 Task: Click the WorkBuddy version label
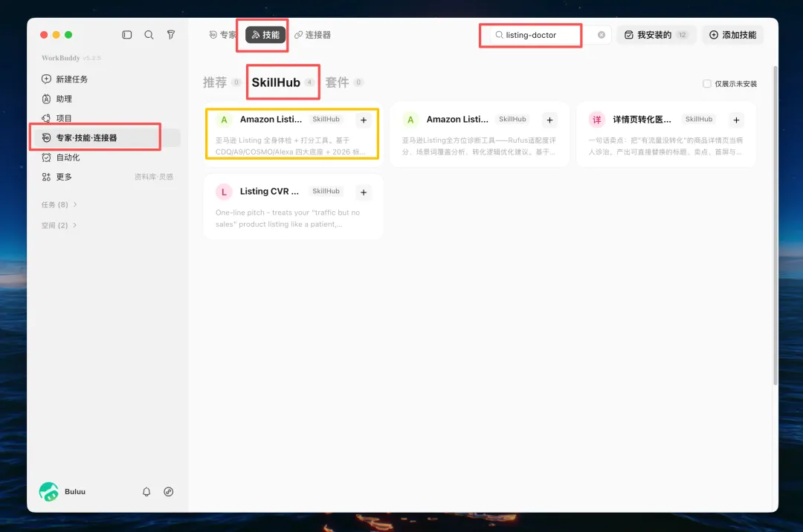click(71, 58)
